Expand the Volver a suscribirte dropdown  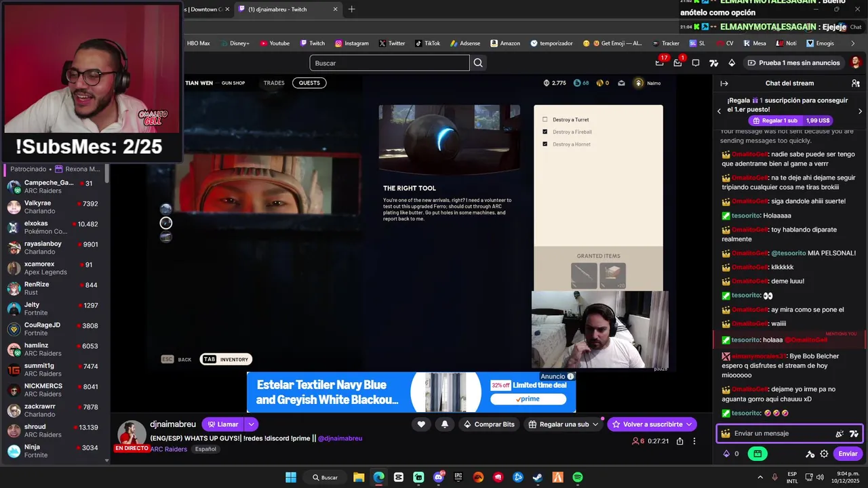point(689,424)
